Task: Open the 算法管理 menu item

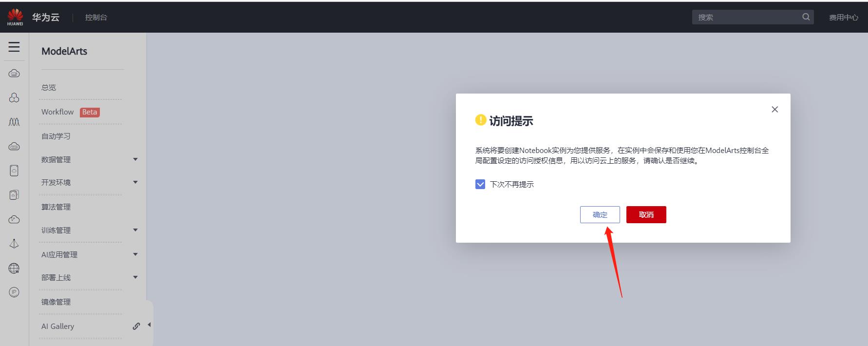Action: point(56,207)
